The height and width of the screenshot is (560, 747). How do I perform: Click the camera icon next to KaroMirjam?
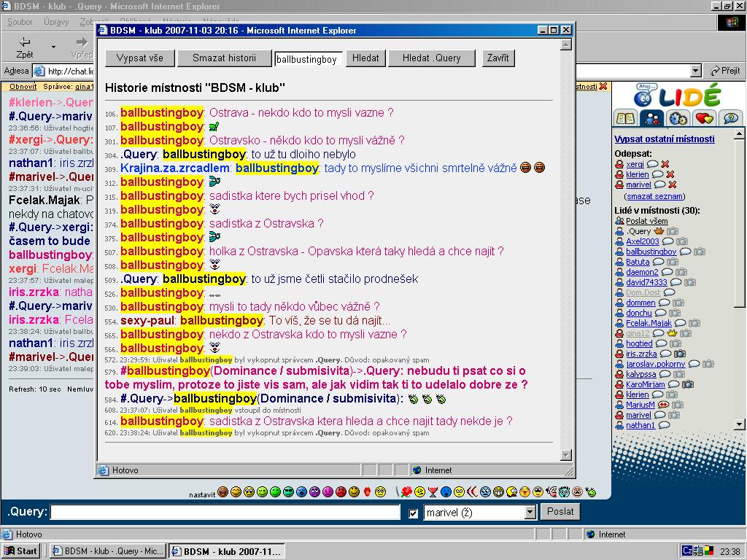click(687, 384)
